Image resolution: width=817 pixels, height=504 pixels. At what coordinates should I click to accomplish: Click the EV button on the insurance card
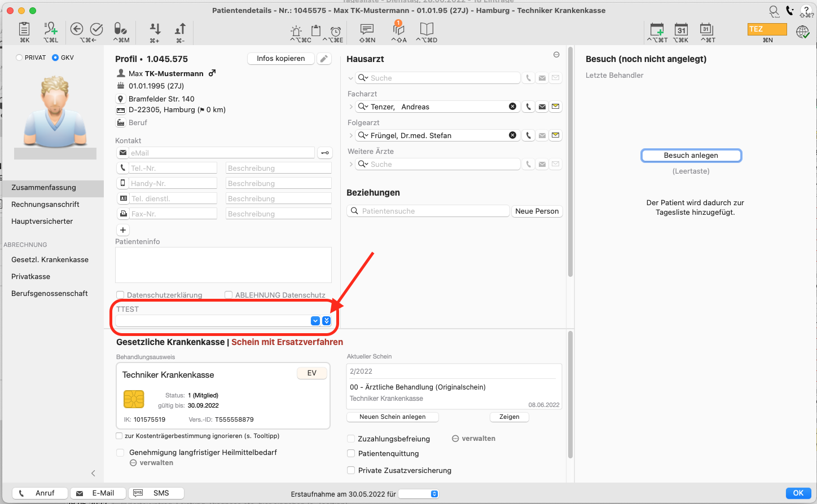tap(312, 373)
